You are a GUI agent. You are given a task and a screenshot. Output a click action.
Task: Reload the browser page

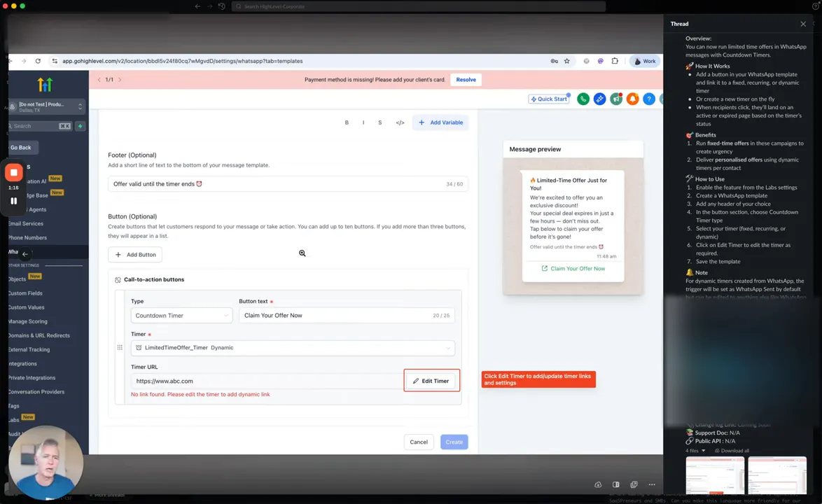(x=38, y=62)
